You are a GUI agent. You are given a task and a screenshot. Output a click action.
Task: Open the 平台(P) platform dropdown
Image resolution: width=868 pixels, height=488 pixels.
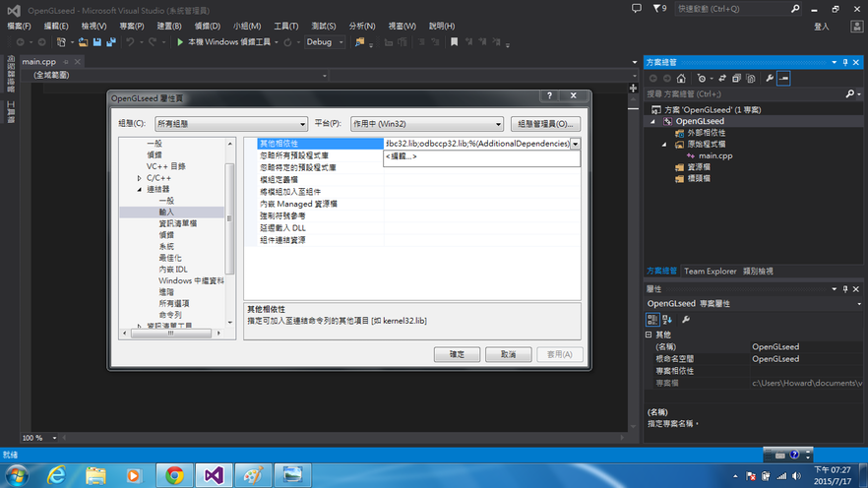coord(427,124)
